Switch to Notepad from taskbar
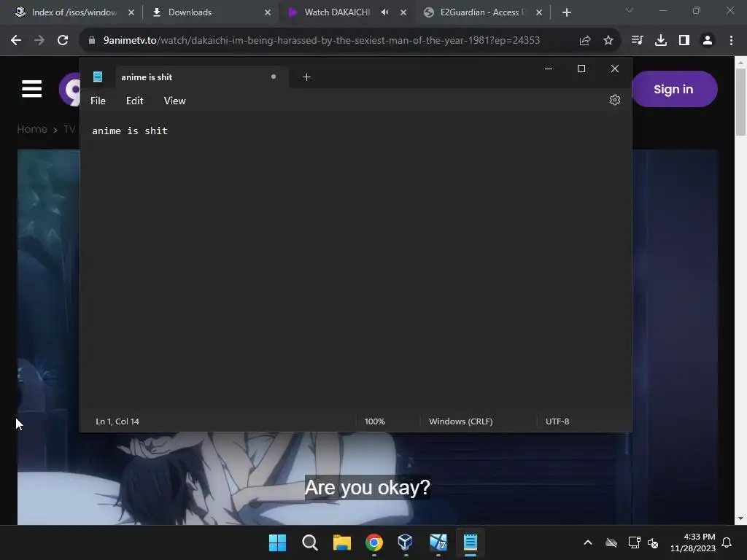The image size is (747, 560). click(471, 542)
